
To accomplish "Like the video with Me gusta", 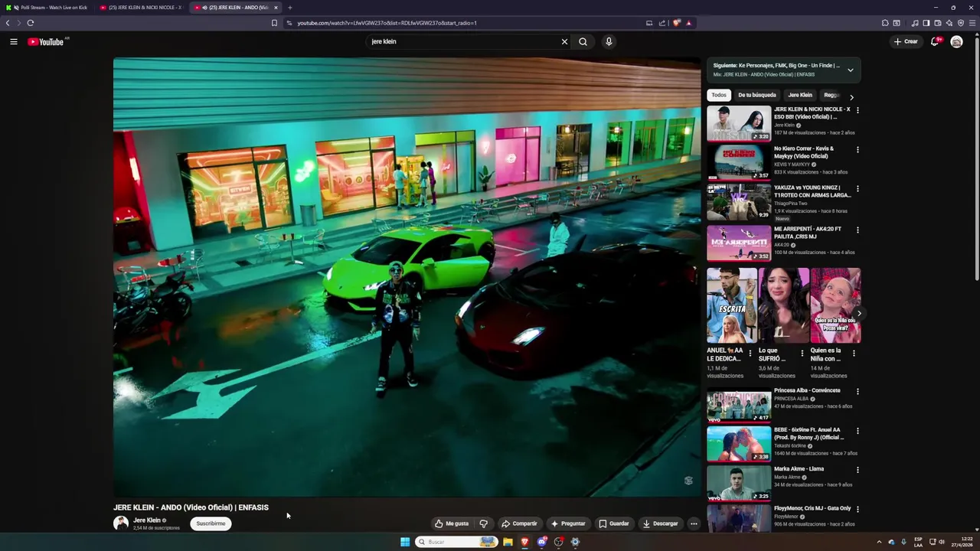I will [452, 523].
